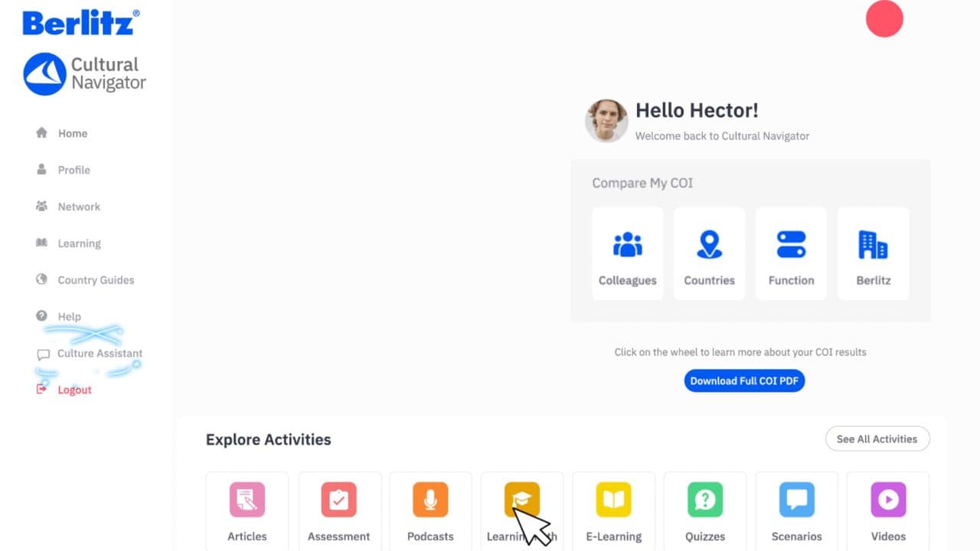Click the Profile person icon in sidebar
This screenshot has width=980, height=551.
pos(42,169)
